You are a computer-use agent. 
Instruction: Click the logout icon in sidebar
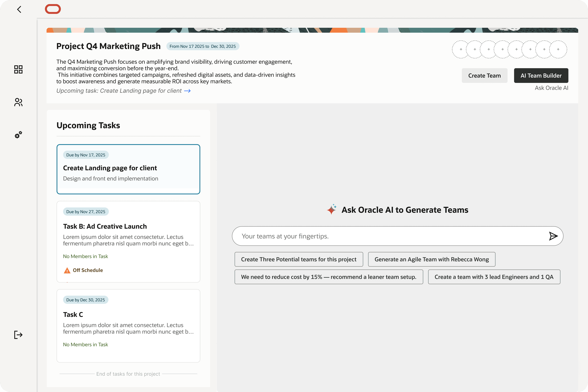(x=18, y=335)
